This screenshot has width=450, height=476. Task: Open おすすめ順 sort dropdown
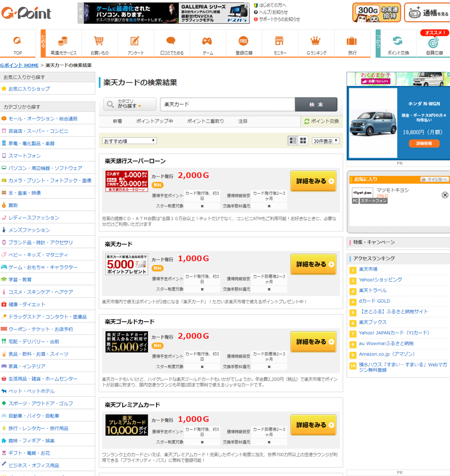click(x=129, y=141)
